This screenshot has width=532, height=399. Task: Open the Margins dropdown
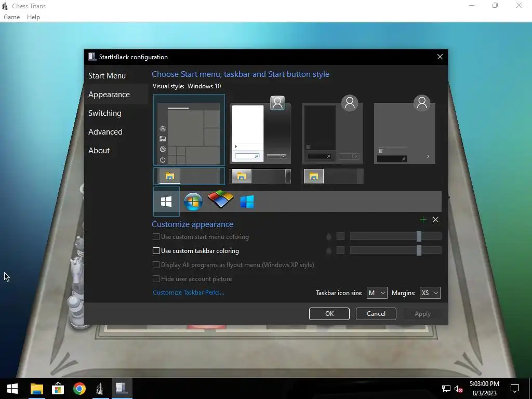pyautogui.click(x=430, y=293)
